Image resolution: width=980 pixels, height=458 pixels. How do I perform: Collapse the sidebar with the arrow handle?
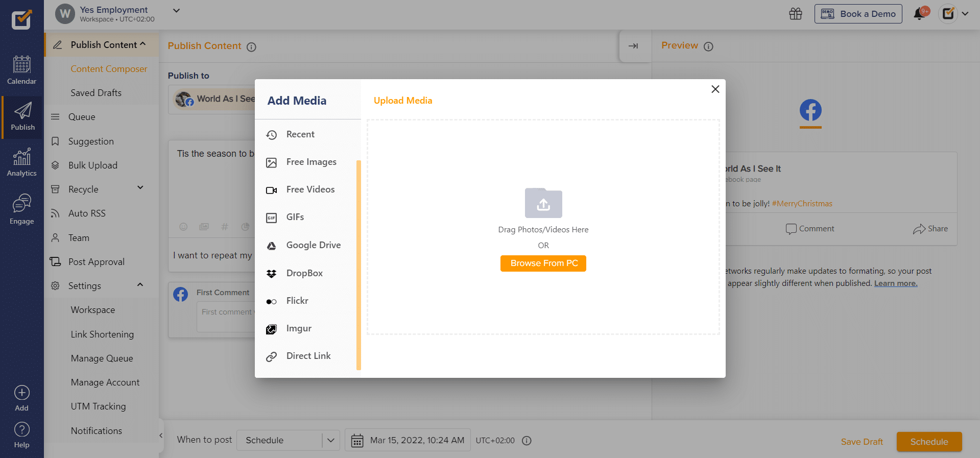point(161,436)
